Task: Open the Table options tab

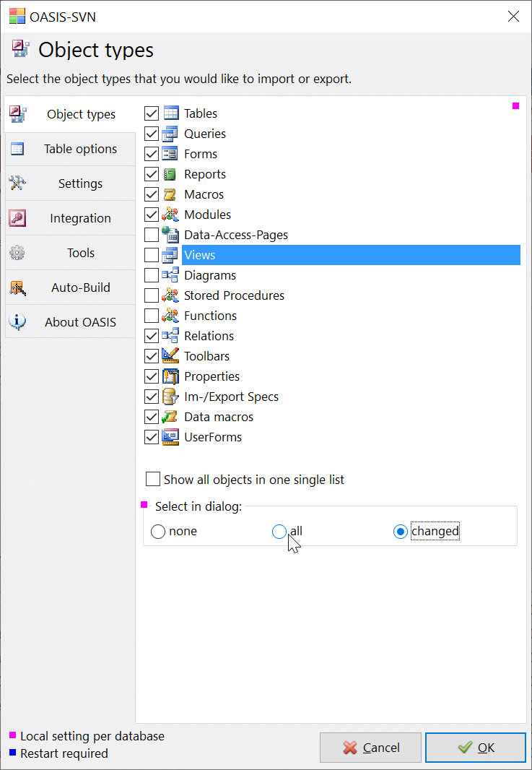Action: tap(70, 149)
